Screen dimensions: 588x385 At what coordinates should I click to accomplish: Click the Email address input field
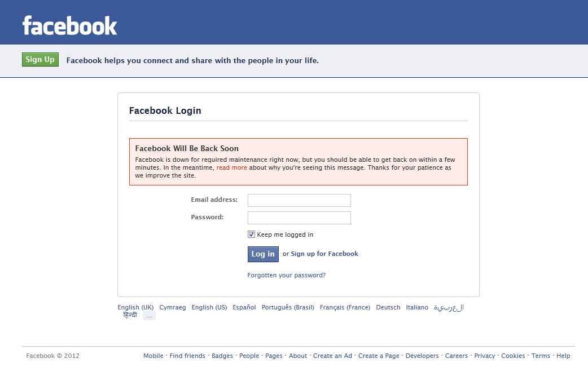pyautogui.click(x=299, y=200)
